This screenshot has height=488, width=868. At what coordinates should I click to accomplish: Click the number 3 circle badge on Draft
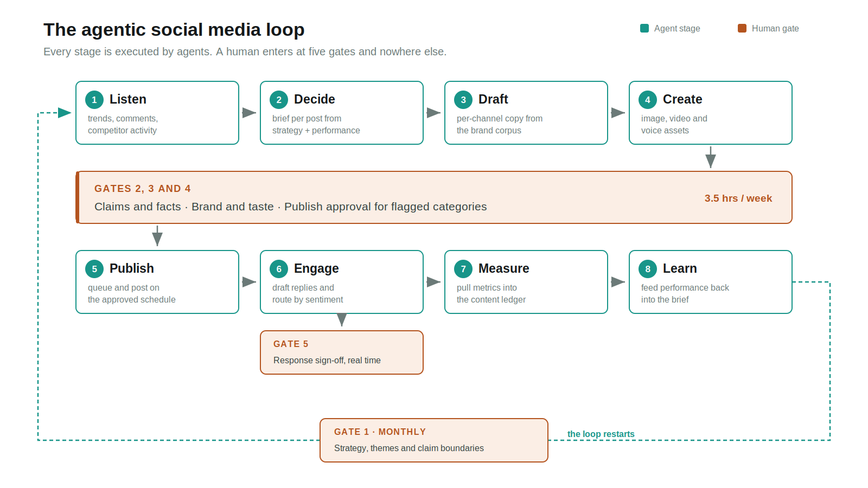(x=463, y=100)
